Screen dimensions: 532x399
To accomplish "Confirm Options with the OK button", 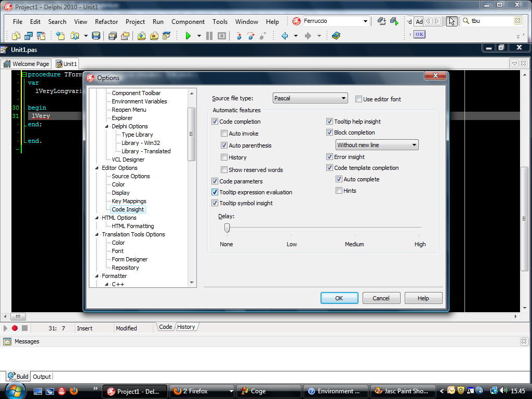I will tap(339, 298).
